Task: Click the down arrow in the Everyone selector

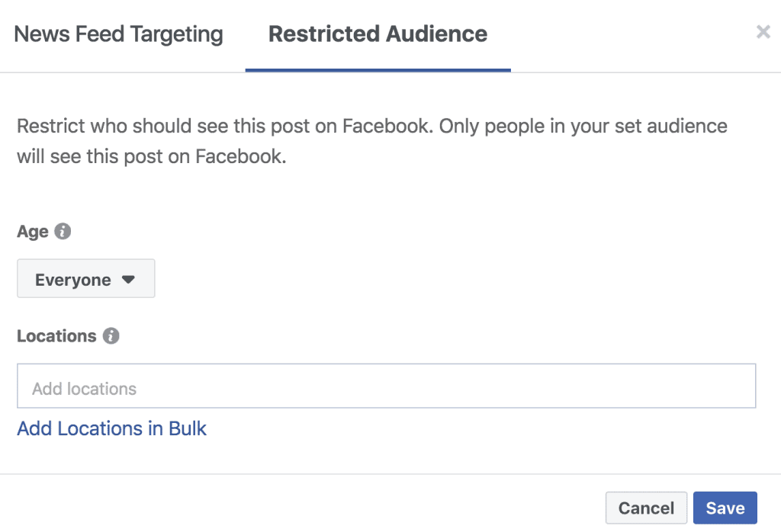Action: tap(128, 280)
